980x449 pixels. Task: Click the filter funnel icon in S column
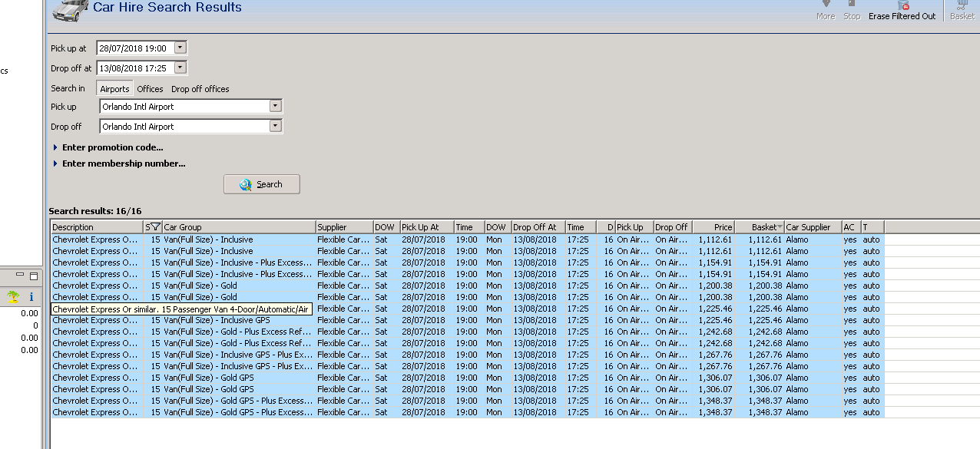[x=155, y=227]
